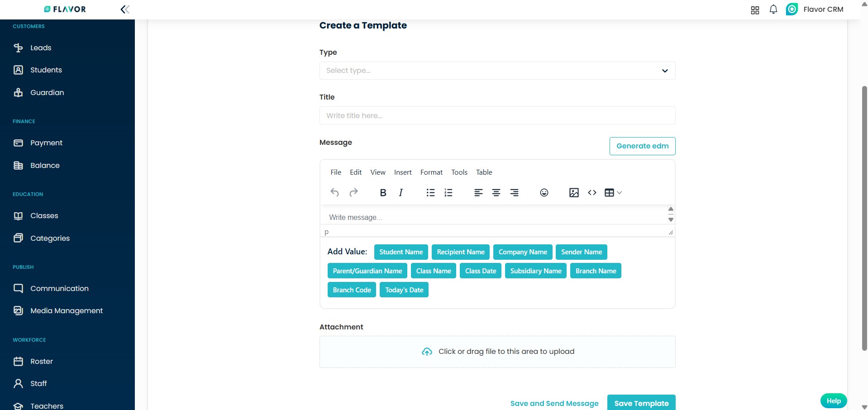Insert a bulleted list

pos(430,193)
